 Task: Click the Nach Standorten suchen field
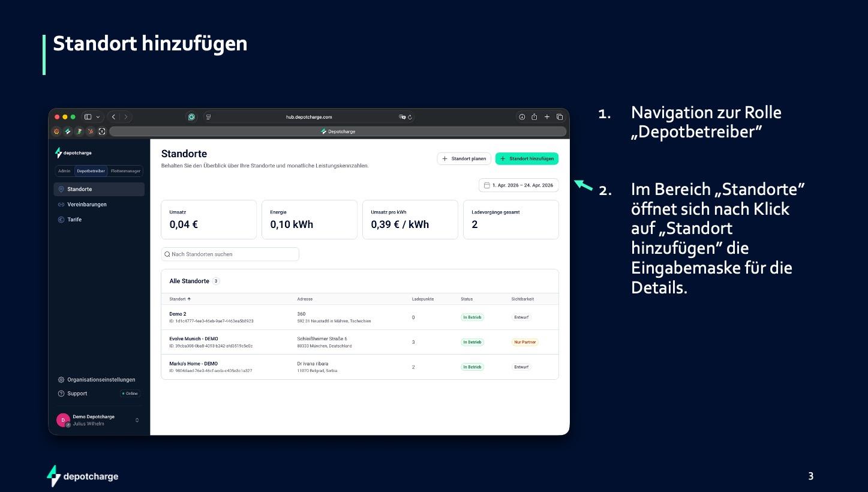click(230, 254)
